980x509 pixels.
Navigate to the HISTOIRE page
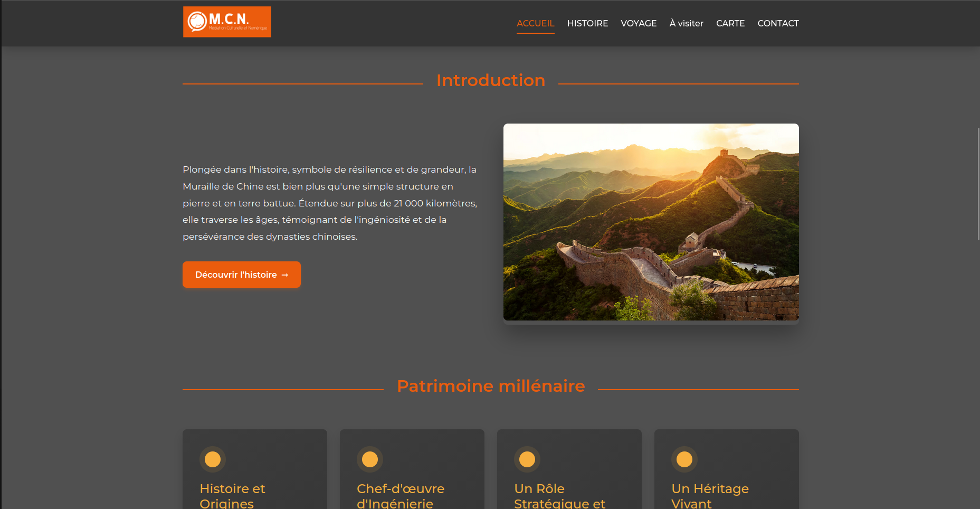587,23
